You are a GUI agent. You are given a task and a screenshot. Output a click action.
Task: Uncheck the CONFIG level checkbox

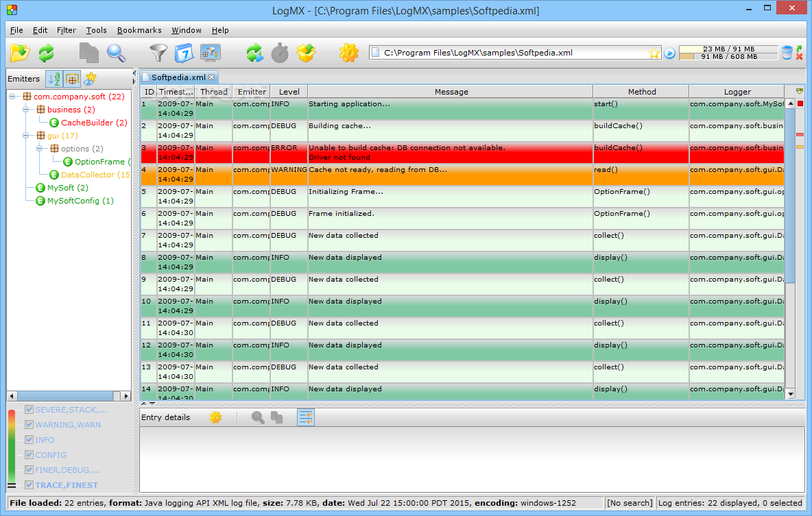click(29, 454)
